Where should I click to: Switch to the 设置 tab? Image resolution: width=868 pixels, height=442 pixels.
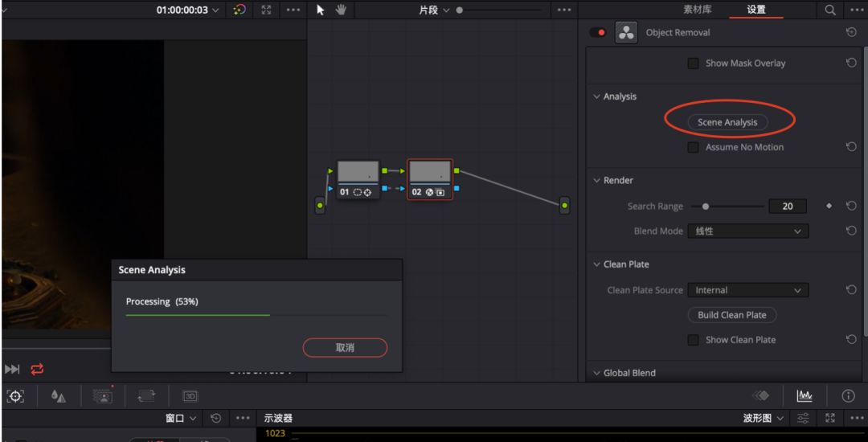pyautogui.click(x=756, y=10)
